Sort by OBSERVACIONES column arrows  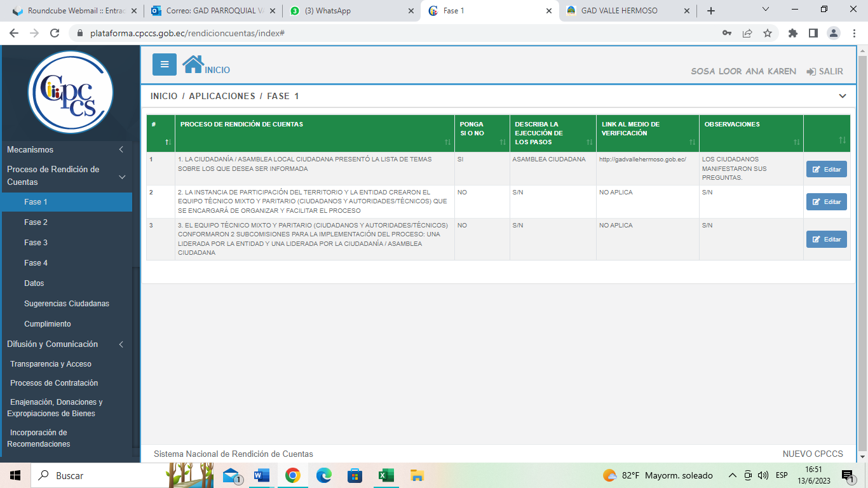796,142
